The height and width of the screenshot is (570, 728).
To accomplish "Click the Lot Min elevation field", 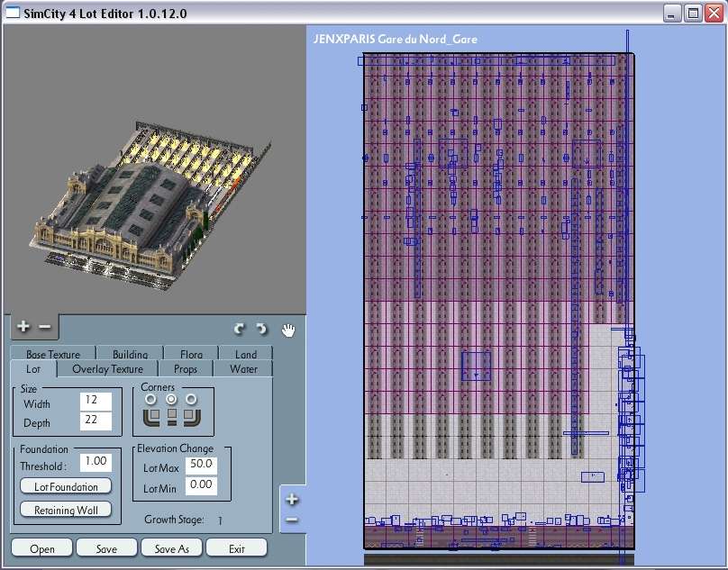I will click(201, 485).
